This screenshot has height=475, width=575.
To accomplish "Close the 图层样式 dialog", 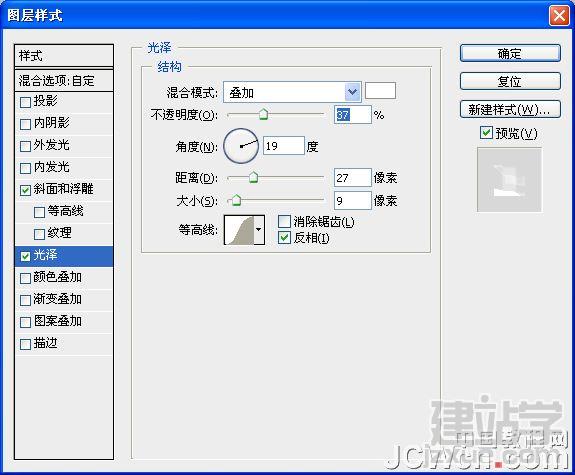I will click(x=559, y=16).
